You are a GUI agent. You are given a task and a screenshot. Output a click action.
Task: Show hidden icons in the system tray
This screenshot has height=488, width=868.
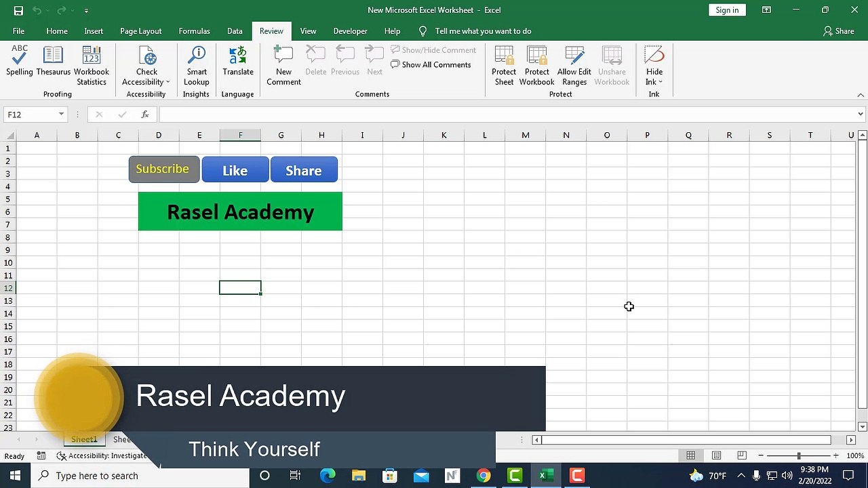[741, 475]
